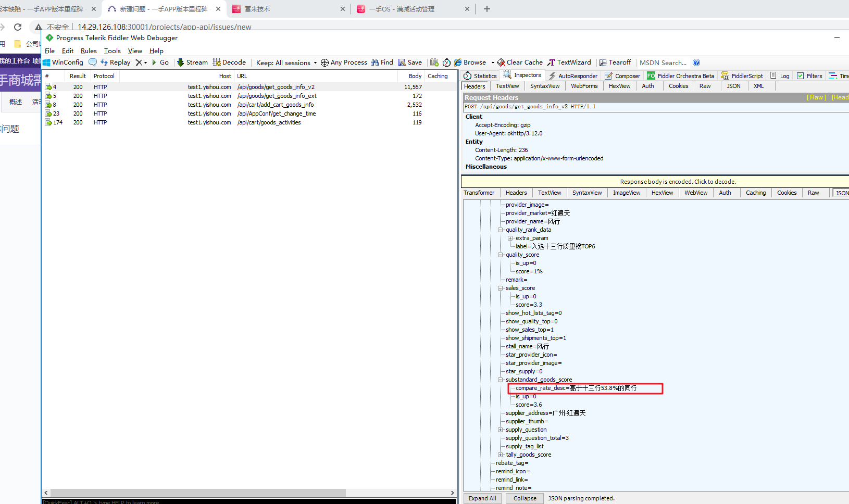Click the MSDN Search input box
Viewport: 849px width, 504px height.
coord(664,62)
